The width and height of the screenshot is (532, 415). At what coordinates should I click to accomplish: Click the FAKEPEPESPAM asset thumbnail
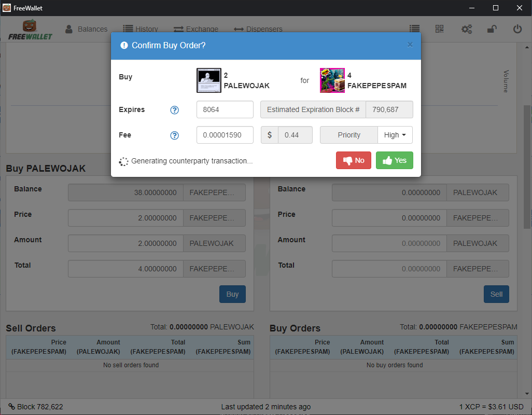click(x=332, y=80)
